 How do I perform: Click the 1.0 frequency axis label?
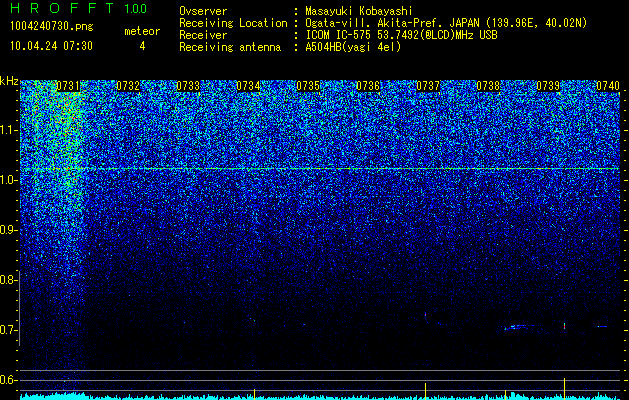pos(7,180)
